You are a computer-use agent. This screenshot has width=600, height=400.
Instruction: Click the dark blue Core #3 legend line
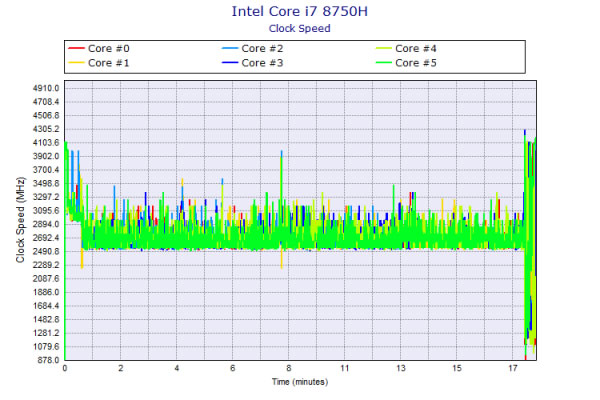230,62
